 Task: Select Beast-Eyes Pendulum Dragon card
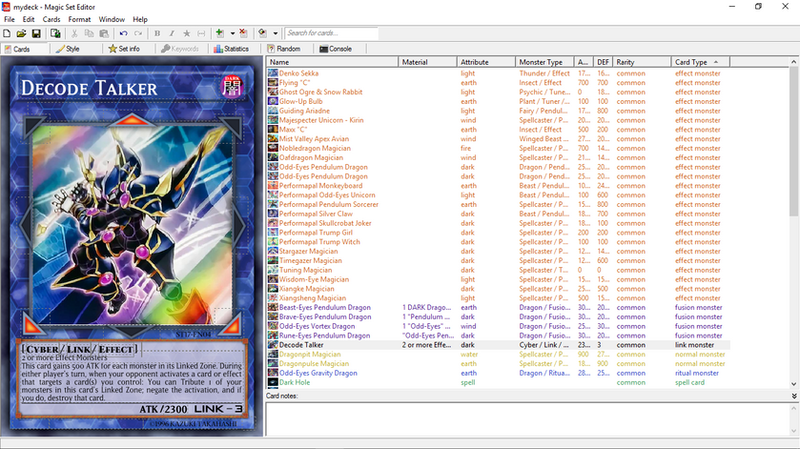click(498, 308)
